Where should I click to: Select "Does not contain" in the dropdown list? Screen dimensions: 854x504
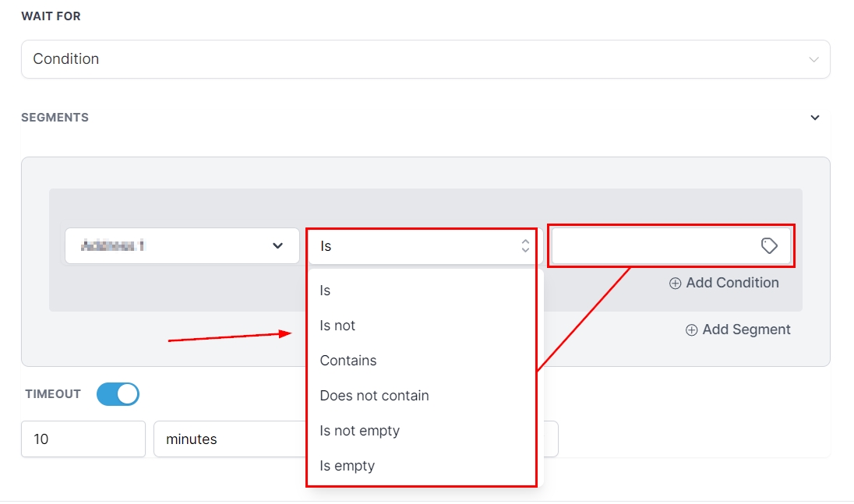click(x=374, y=396)
